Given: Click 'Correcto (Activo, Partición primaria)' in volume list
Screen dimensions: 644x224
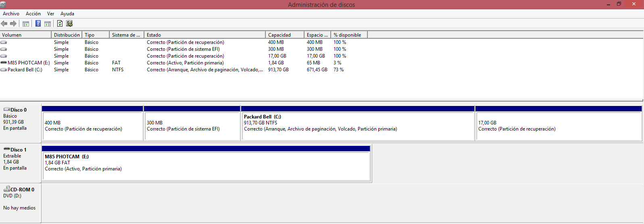Looking at the screenshot, I should click(x=185, y=62).
